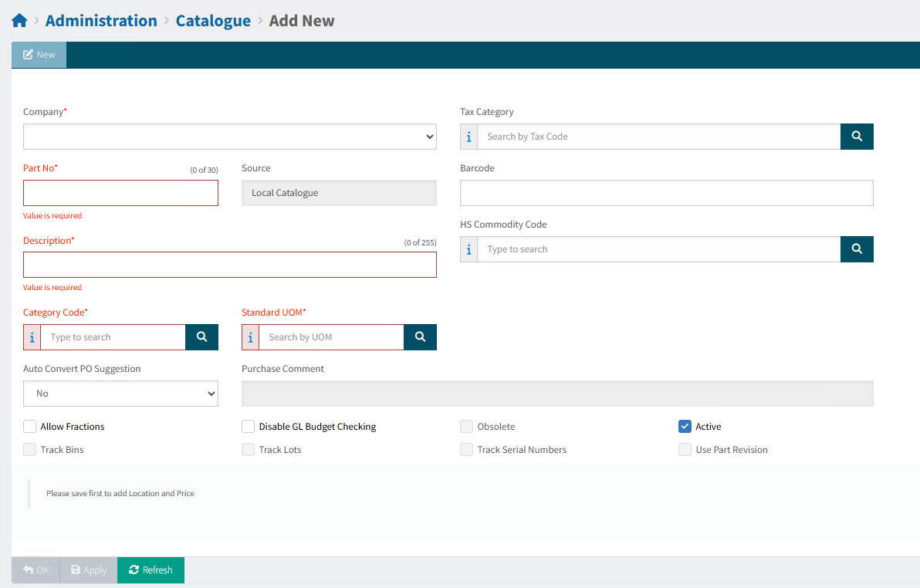
Task: Open the Tax Category search magnifier
Action: tap(857, 136)
